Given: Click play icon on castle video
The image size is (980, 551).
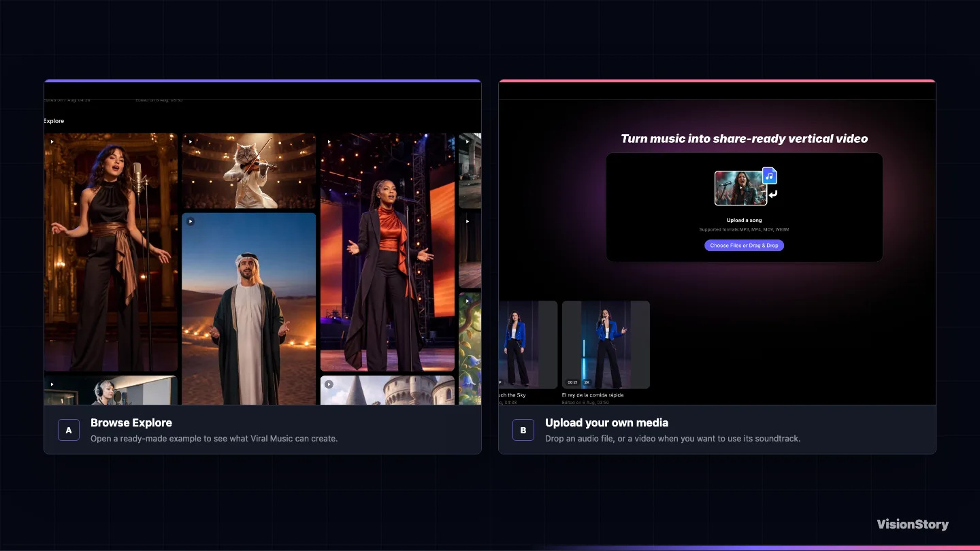Looking at the screenshot, I should pos(329,384).
